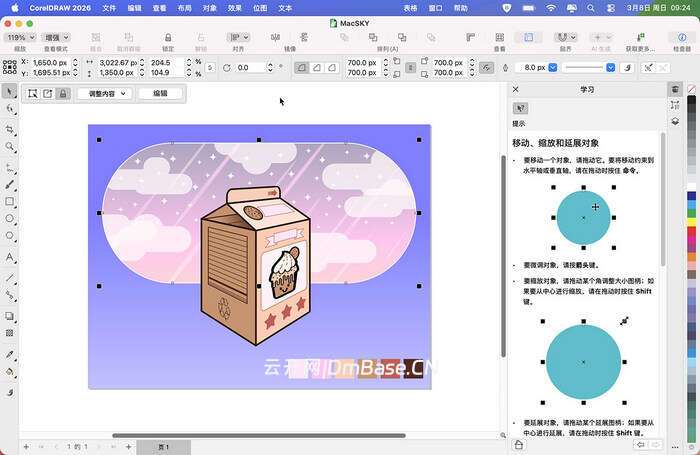Viewport: 700px width, 455px height.
Task: Select the Drop Shadow tool
Action: (x=10, y=316)
